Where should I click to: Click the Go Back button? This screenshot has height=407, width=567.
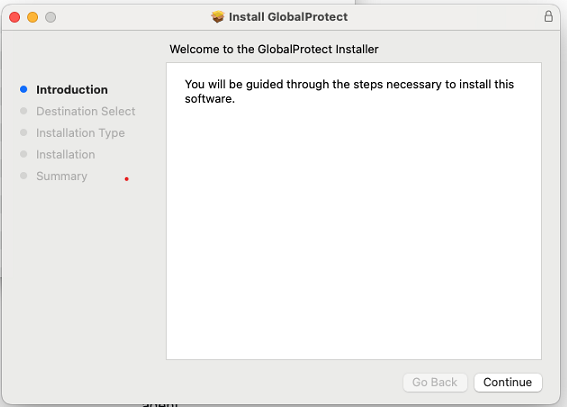[435, 382]
